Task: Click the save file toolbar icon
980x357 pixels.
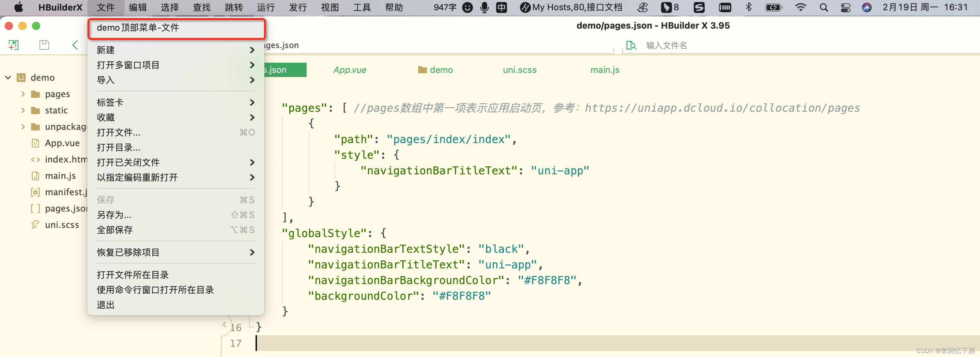Action: tap(44, 45)
